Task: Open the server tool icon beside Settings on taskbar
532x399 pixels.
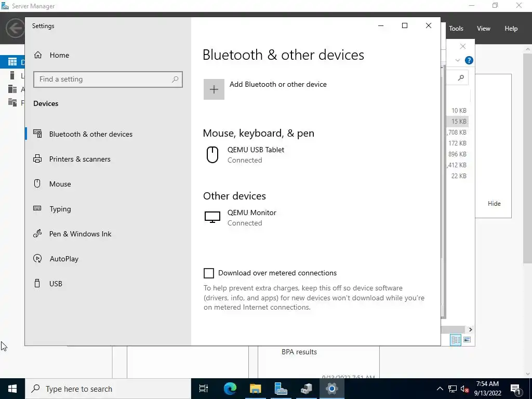Action: click(x=307, y=389)
